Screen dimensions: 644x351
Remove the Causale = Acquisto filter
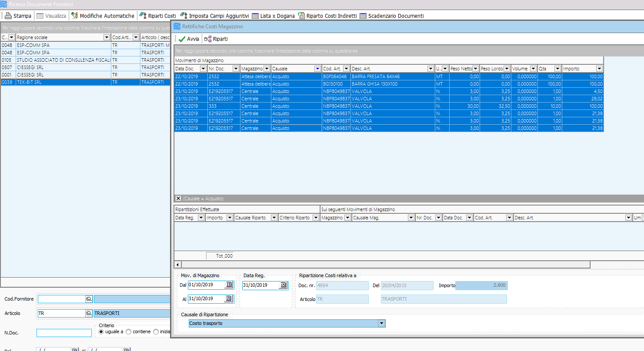(x=178, y=199)
